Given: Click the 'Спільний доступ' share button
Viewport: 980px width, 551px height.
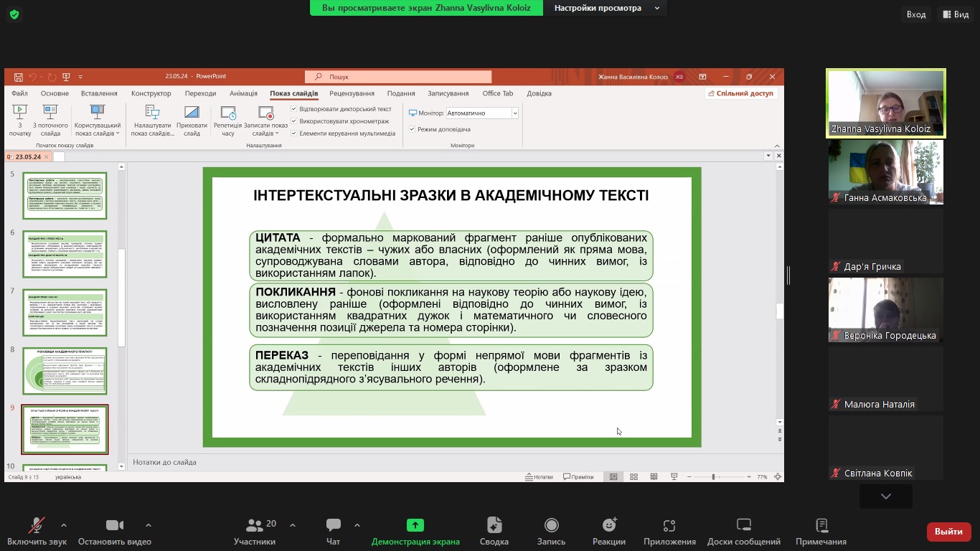Looking at the screenshot, I should pos(740,93).
